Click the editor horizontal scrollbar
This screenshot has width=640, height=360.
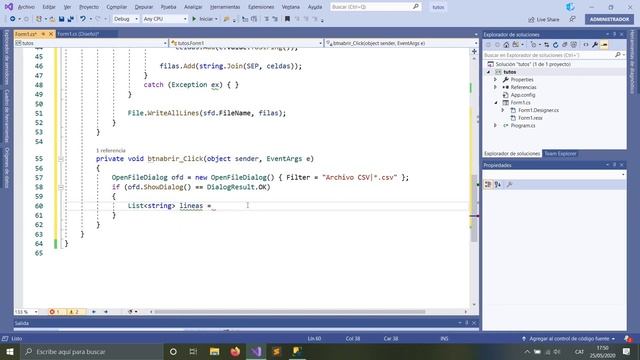pos(290,312)
